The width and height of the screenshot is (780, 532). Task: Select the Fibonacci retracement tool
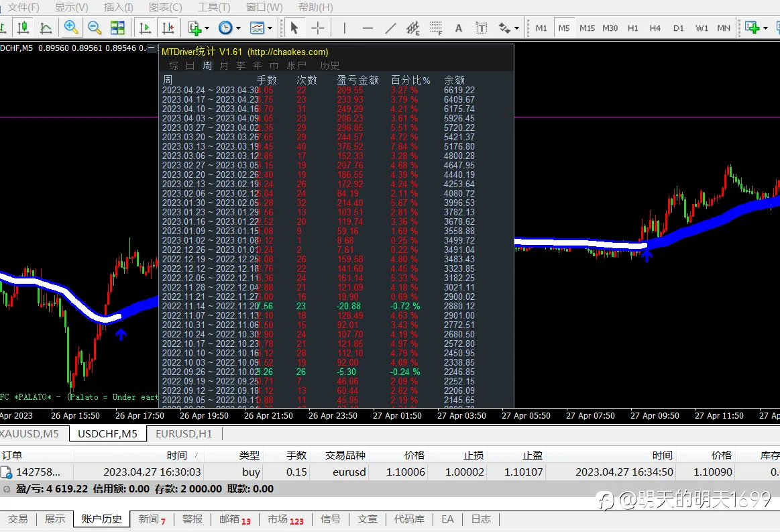pyautogui.click(x=436, y=28)
